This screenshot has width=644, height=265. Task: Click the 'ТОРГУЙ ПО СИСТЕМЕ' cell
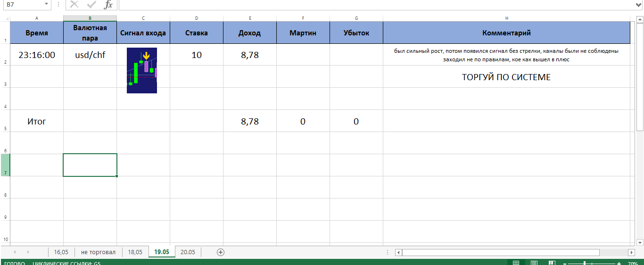click(x=506, y=77)
